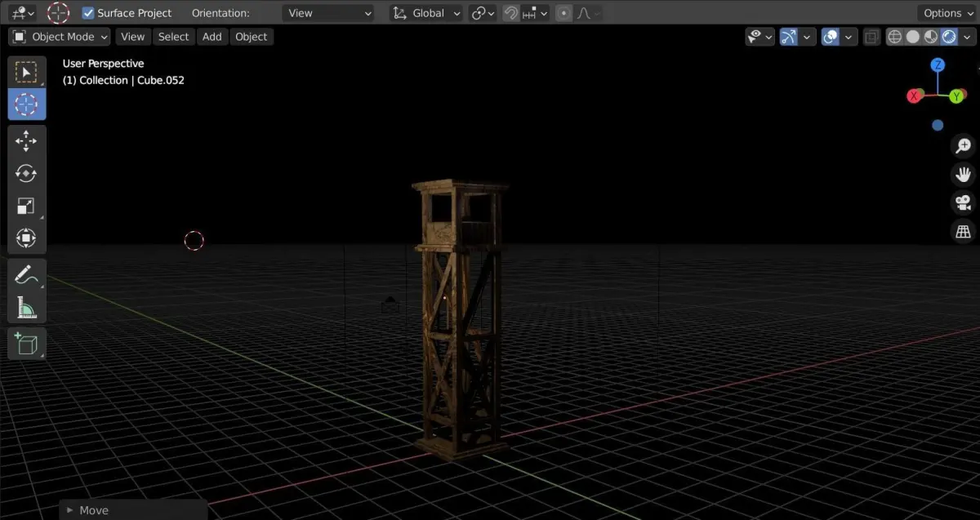Select the Annotate tool
980x520 pixels.
coord(27,275)
